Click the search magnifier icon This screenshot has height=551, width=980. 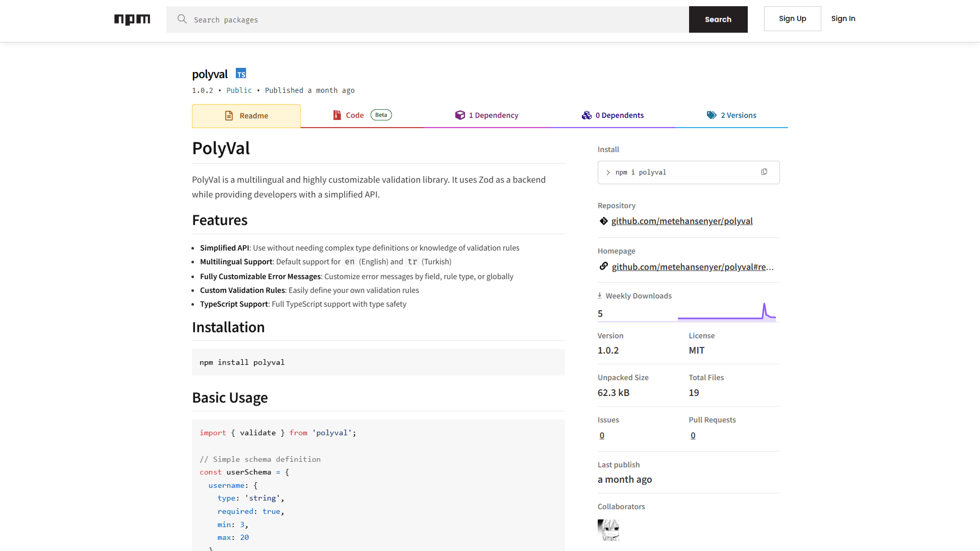click(182, 19)
